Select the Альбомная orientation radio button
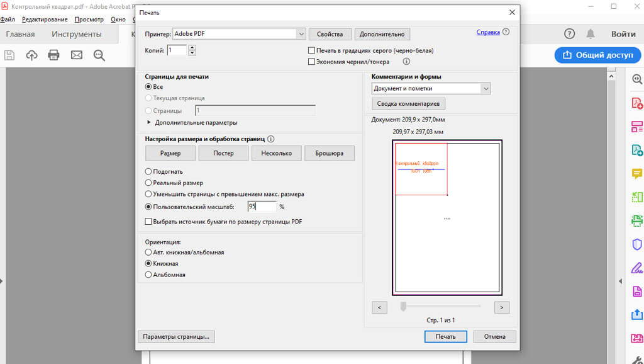This screenshot has width=644, height=364. (x=148, y=275)
